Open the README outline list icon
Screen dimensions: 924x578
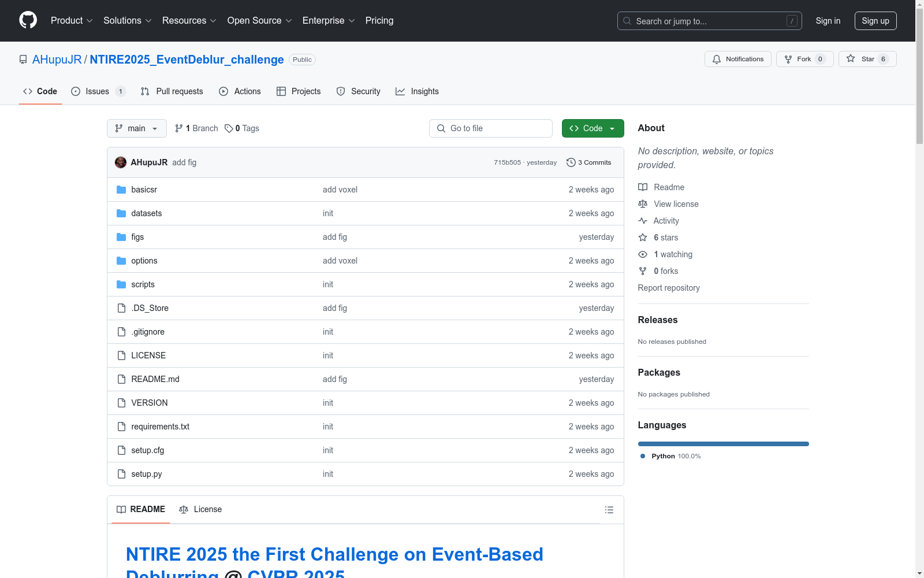[x=609, y=510]
